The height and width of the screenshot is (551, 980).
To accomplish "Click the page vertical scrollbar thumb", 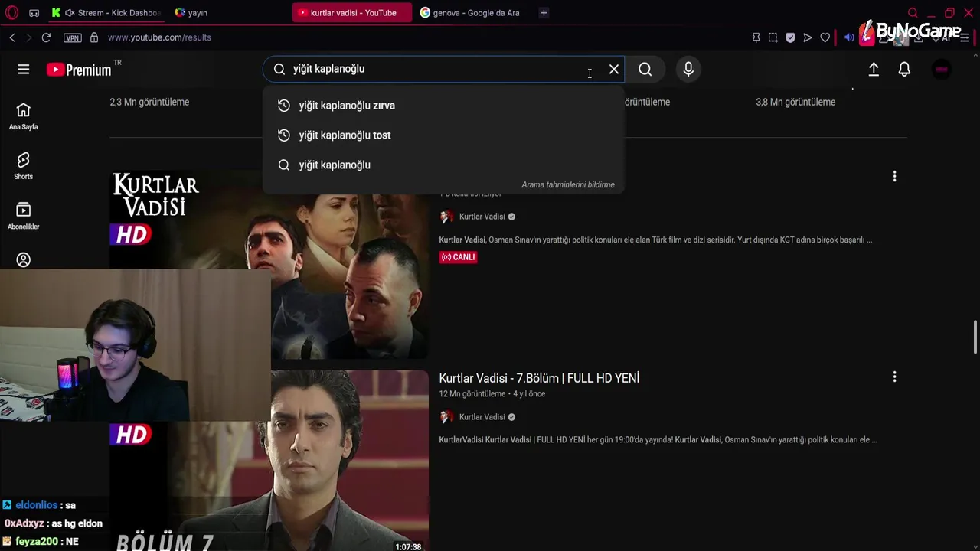I will pos(975,337).
